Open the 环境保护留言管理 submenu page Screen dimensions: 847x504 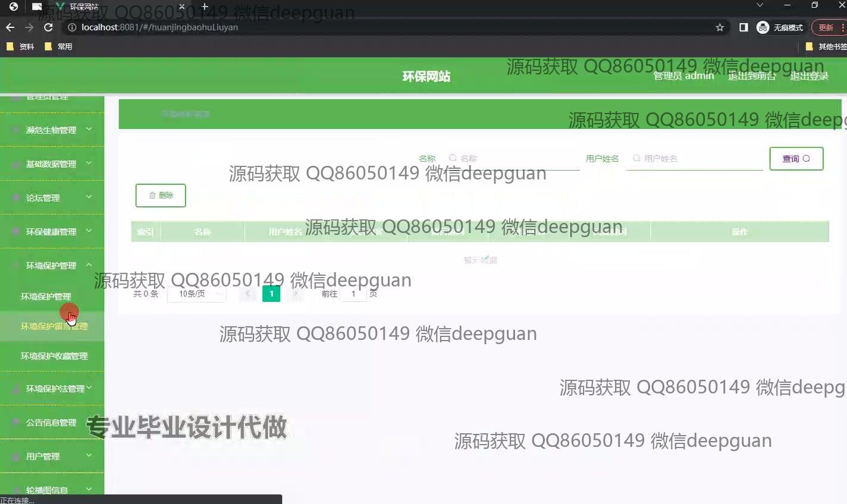(x=52, y=326)
